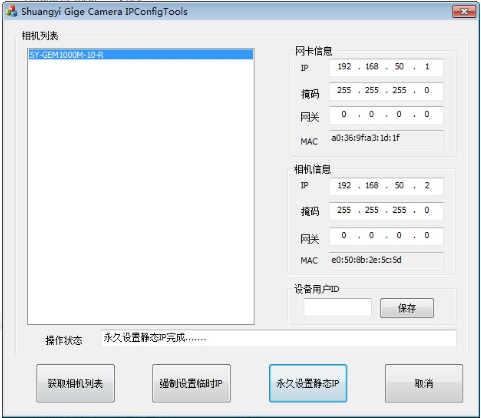The image size is (481, 418).
Task: Click last octet of camera IP
Action: tap(427, 186)
